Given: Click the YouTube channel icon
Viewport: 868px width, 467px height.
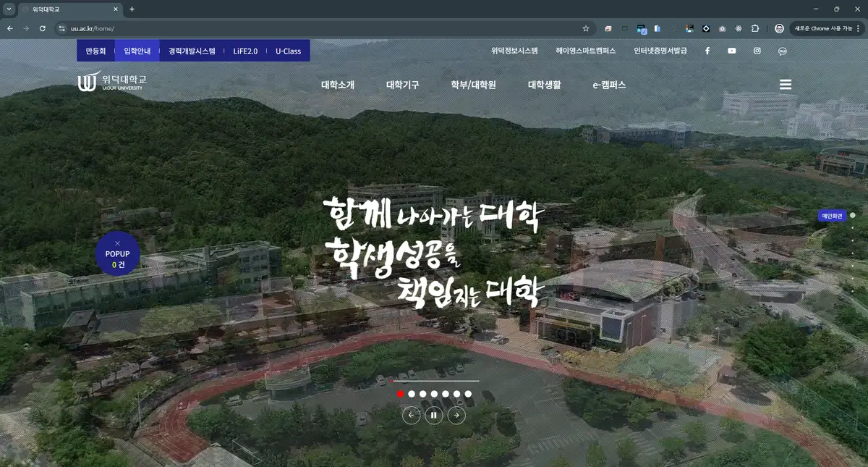Looking at the screenshot, I should [x=732, y=50].
